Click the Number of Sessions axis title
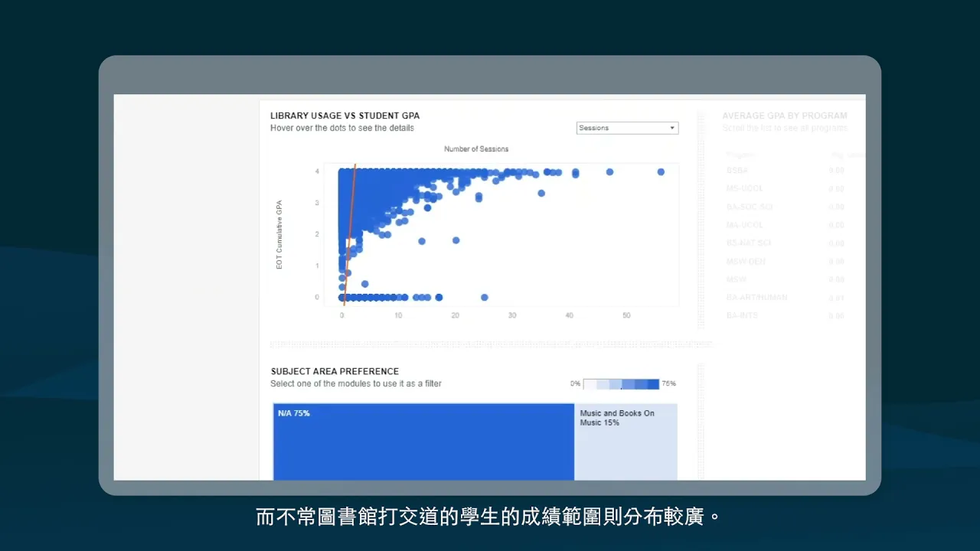 [476, 149]
